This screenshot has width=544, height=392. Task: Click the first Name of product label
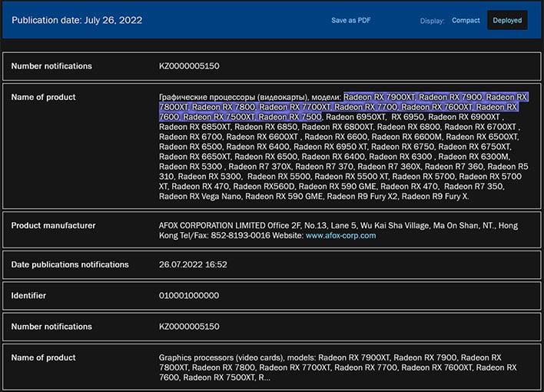click(43, 97)
